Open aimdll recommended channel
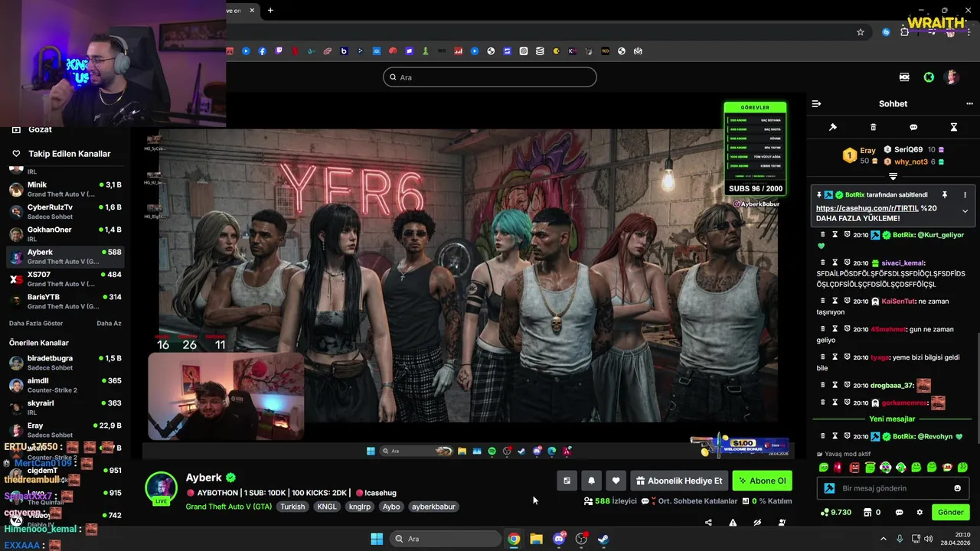 click(65, 384)
